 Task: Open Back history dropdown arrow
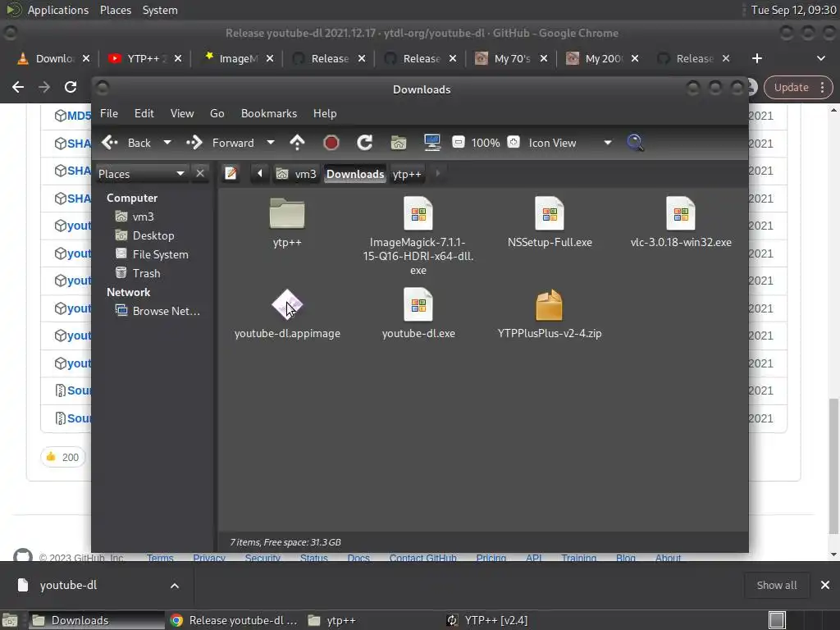167,143
